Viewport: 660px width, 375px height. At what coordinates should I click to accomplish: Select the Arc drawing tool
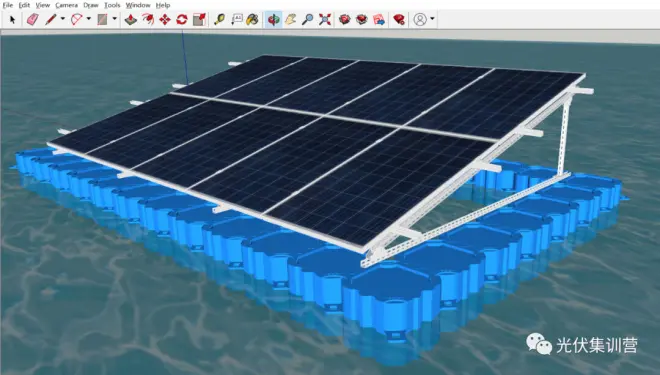[x=77, y=19]
